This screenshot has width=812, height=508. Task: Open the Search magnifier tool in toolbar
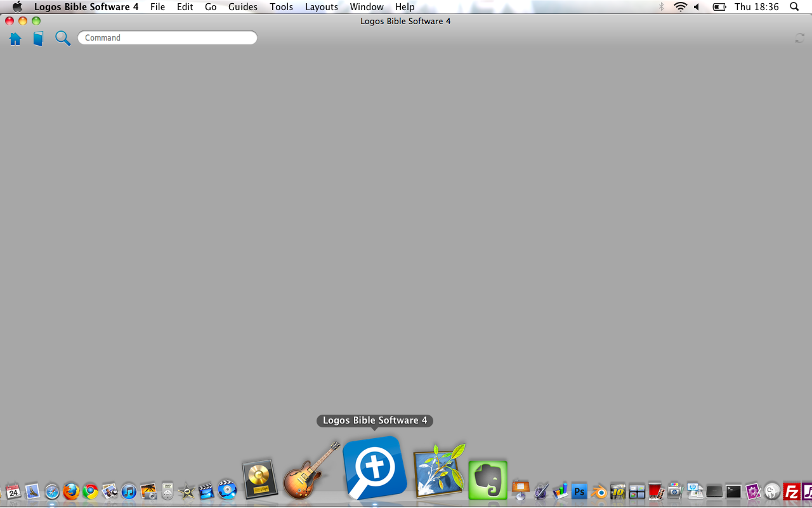62,38
